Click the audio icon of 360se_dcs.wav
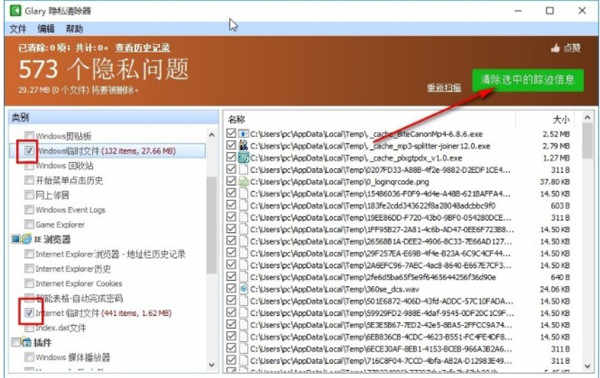 click(243, 289)
